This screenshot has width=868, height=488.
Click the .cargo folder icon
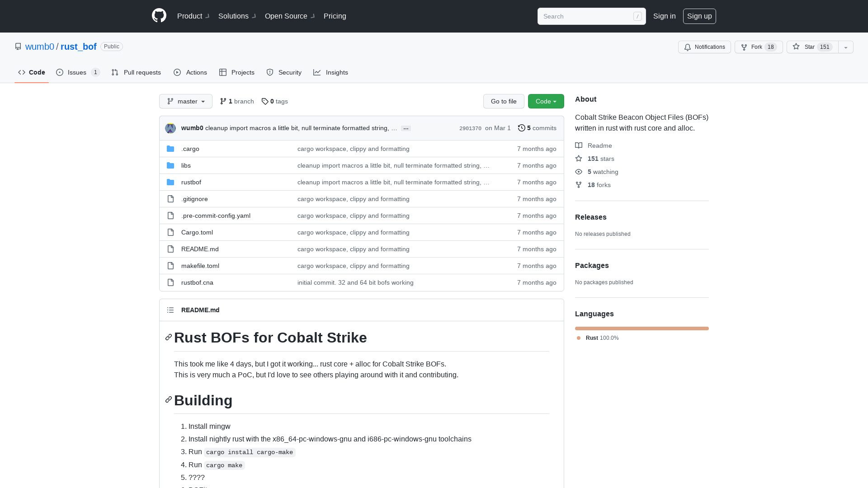[x=170, y=149]
